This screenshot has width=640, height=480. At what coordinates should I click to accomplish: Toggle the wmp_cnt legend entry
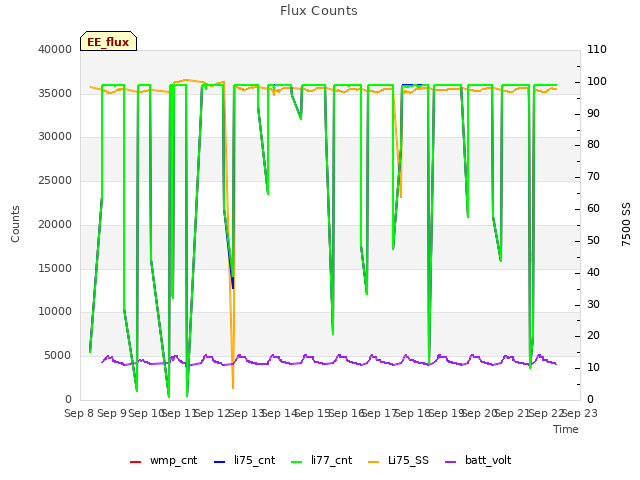[x=163, y=460]
